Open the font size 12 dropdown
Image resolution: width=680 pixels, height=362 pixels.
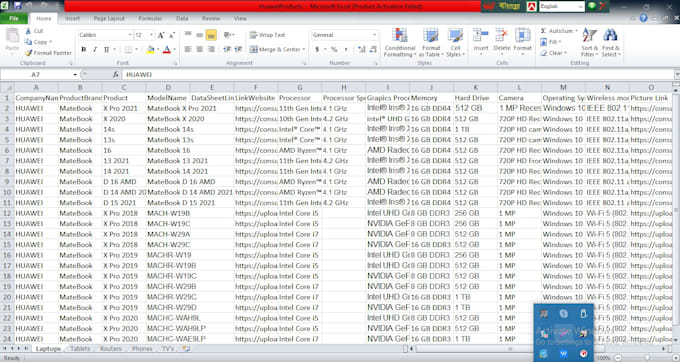pyautogui.click(x=151, y=35)
